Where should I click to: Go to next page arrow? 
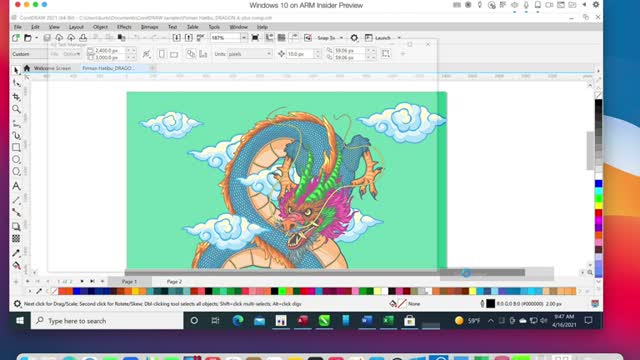[x=82, y=282]
